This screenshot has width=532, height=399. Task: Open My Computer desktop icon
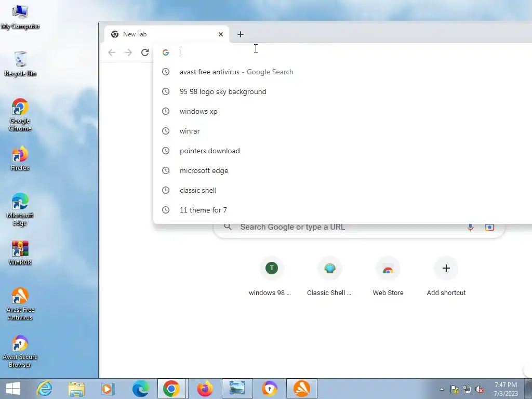tap(20, 17)
